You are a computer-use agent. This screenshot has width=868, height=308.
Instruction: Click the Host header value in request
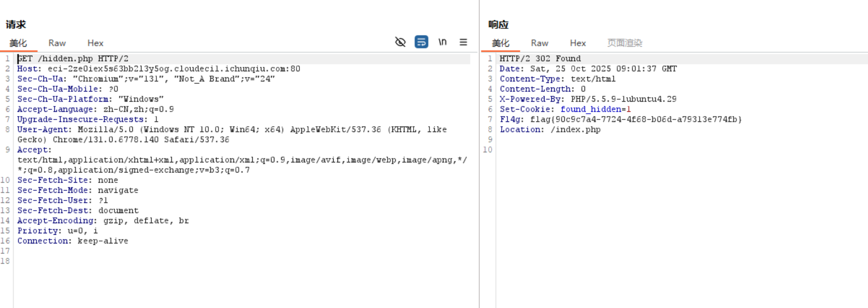(173, 69)
